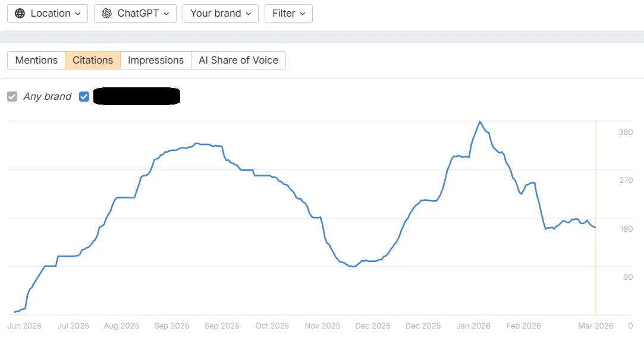Click the Any brand label text
Screen dimensions: 644x341
47,96
